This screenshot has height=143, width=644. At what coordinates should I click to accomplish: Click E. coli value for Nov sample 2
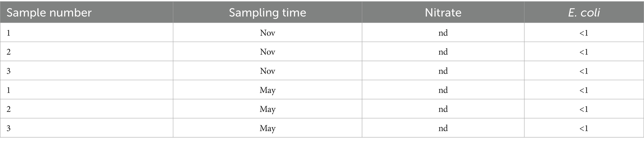tap(584, 52)
